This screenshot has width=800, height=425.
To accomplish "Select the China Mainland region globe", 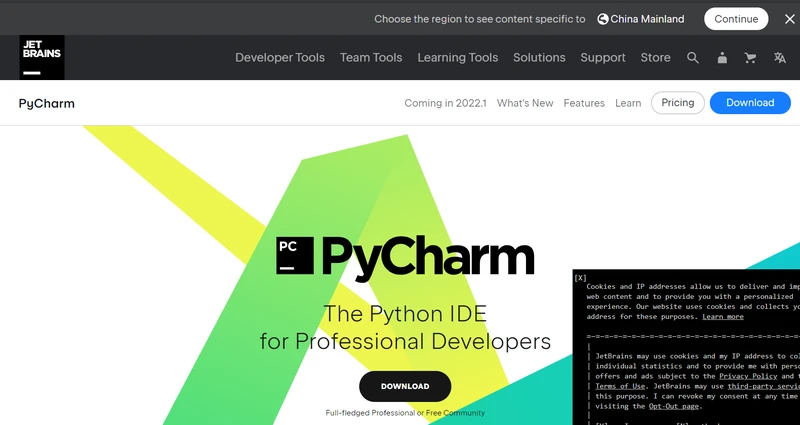I will point(603,19).
